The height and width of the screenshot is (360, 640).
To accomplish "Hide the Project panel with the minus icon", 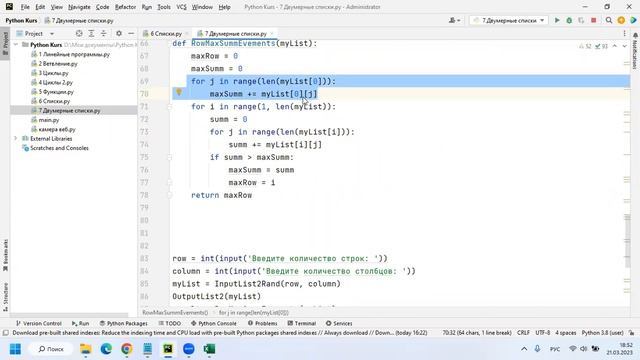I will (x=131, y=33).
